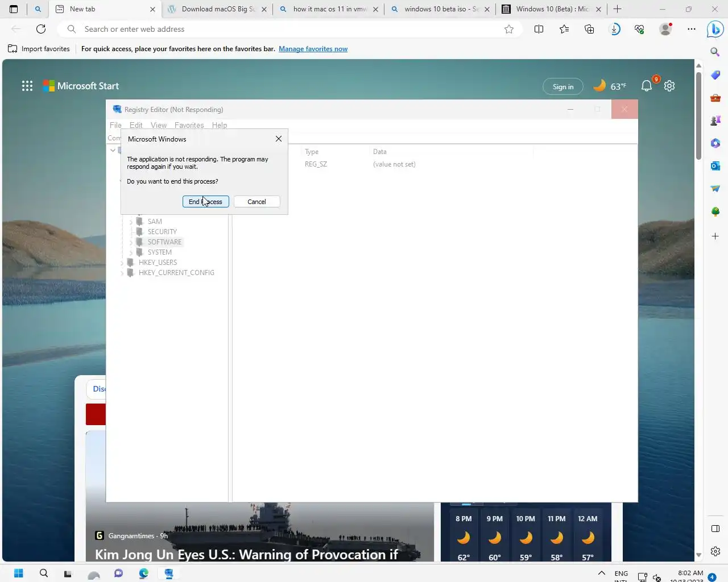Switch to the New tab browser tab
The height and width of the screenshot is (582, 728).
(105, 9)
